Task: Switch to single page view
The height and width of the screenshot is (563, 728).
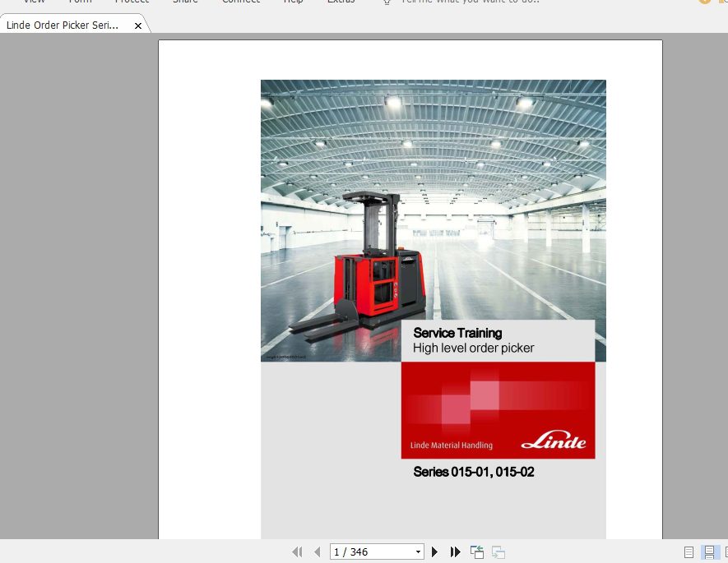Action: tap(689, 551)
